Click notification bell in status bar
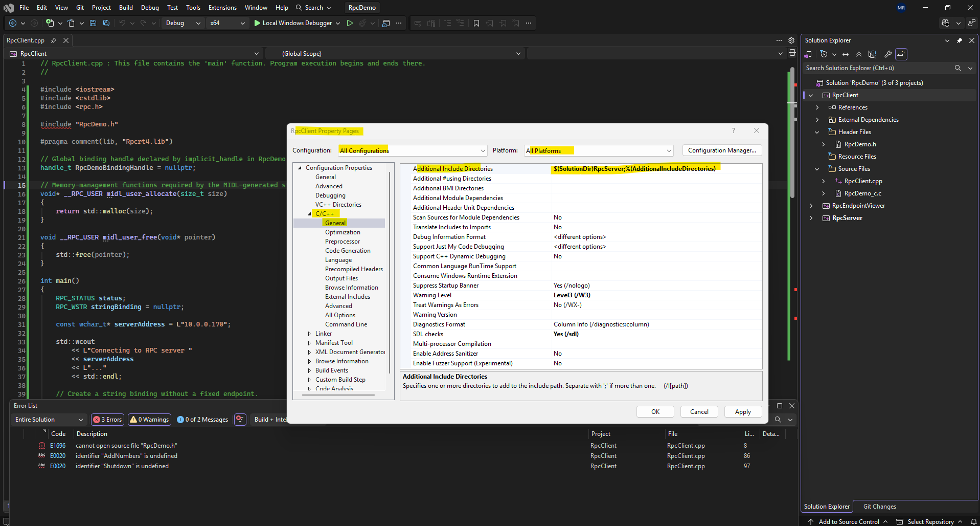Screen dimensions: 980x526 (974, 522)
